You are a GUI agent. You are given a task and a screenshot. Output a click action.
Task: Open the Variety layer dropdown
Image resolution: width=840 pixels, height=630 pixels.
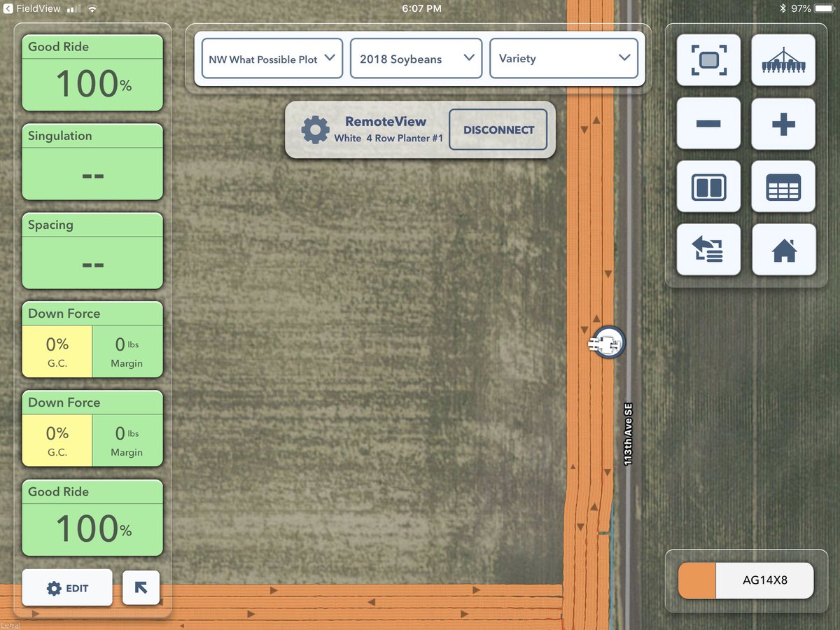click(x=564, y=59)
